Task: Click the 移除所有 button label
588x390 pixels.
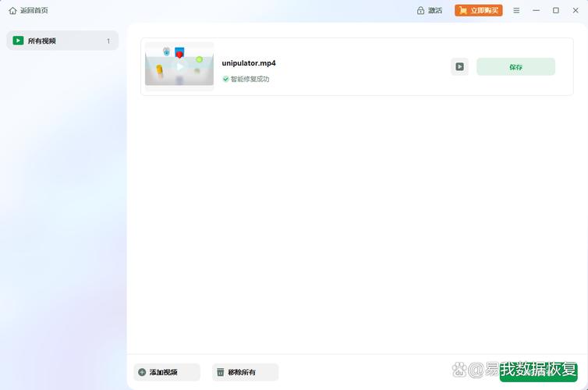Action: [x=242, y=372]
